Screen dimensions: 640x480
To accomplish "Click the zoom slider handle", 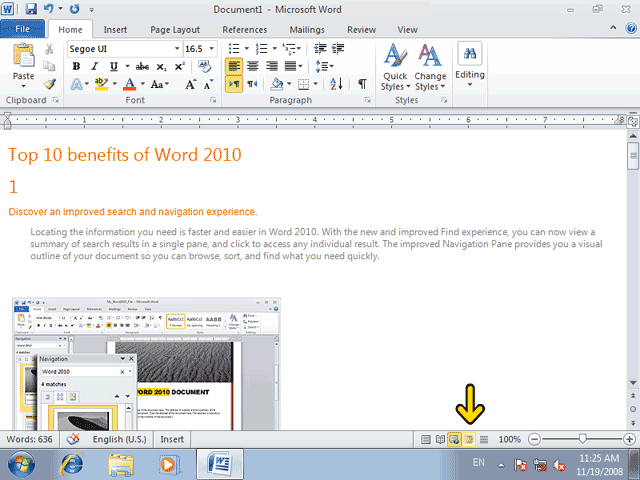I will tap(582, 439).
